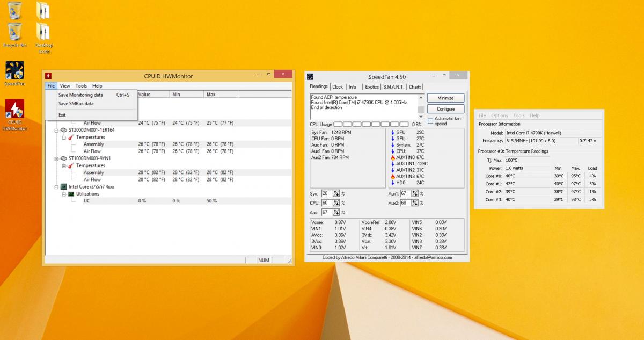The image size is (644, 340).
Task: Click the CPU fan percentage input field
Action: pos(327,203)
